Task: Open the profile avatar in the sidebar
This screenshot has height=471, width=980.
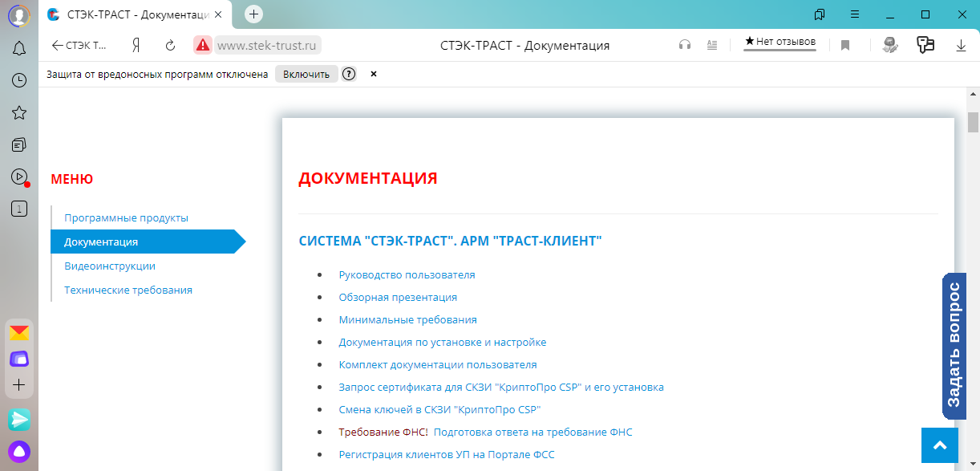Action: (x=19, y=15)
